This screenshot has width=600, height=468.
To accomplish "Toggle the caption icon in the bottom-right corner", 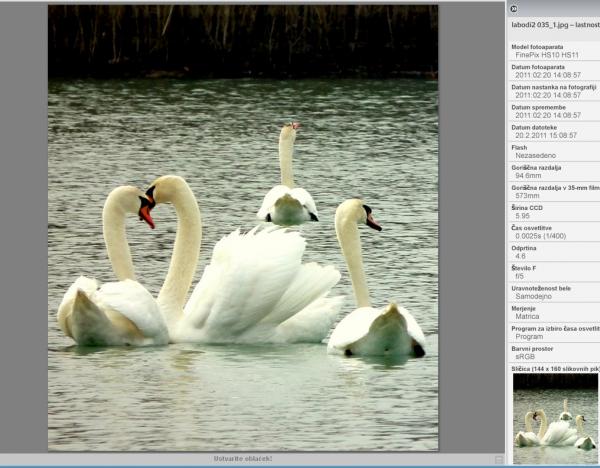I will (x=499, y=459).
